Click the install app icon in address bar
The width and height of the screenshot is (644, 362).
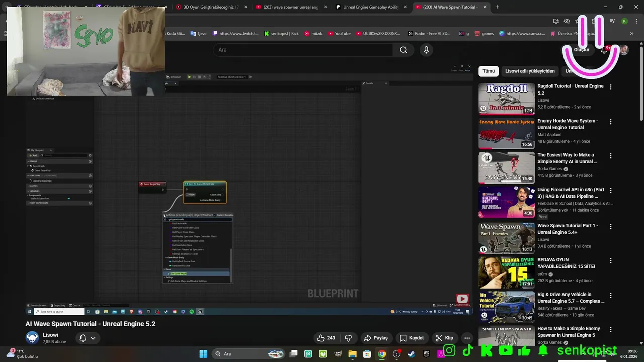556,21
